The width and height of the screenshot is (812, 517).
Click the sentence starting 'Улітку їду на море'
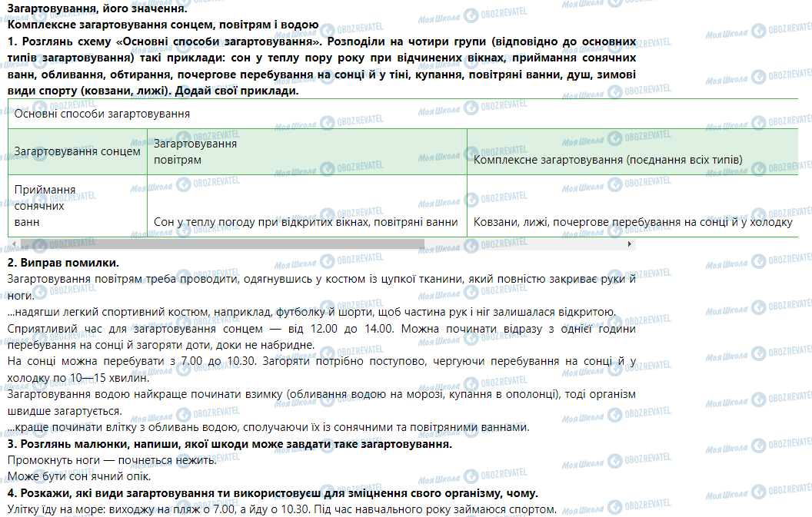(281, 509)
